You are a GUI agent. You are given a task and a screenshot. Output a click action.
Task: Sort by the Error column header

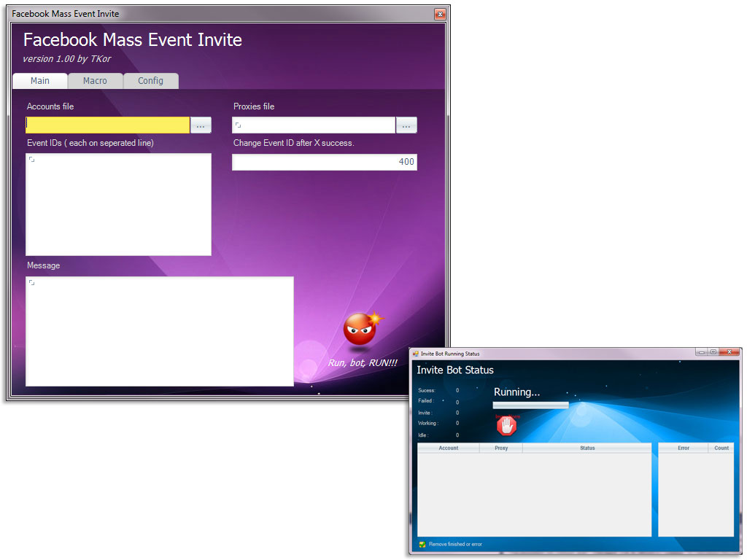click(684, 448)
